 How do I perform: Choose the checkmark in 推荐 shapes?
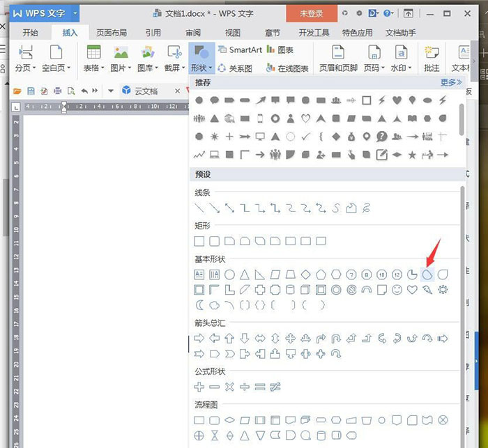[305, 137]
